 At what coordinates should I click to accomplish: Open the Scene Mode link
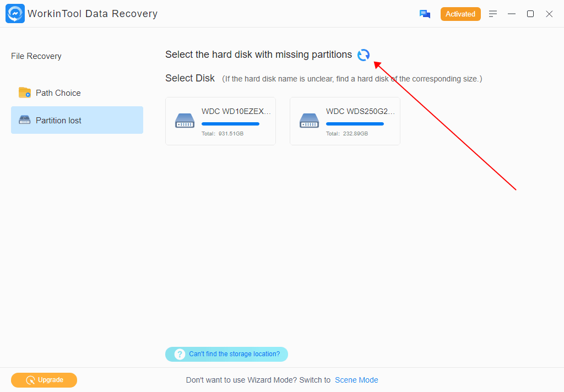click(356, 380)
